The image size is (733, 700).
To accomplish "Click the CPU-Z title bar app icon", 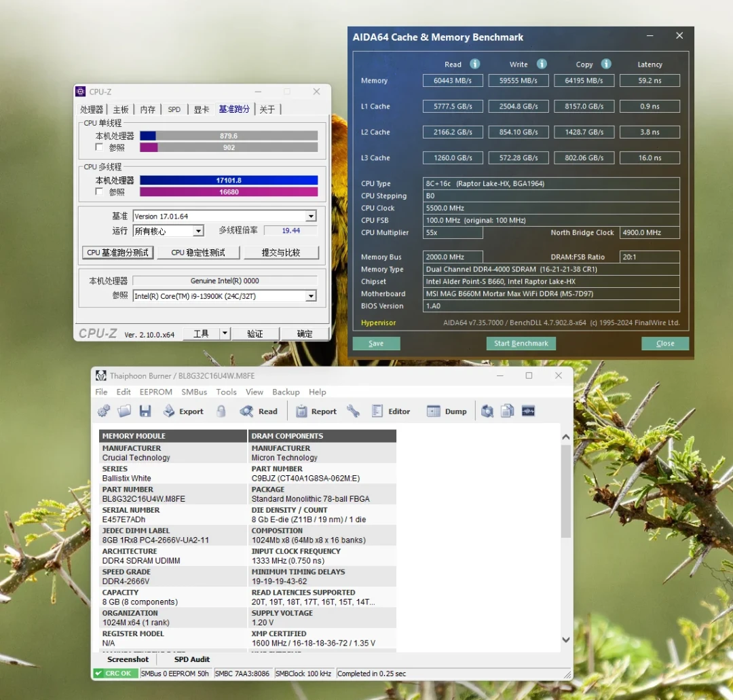I will (x=80, y=92).
